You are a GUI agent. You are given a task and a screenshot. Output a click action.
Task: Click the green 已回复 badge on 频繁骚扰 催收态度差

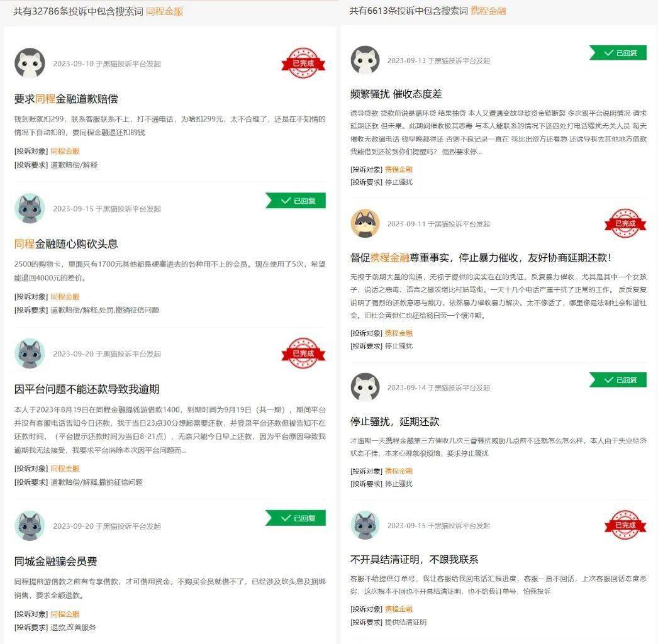618,53
